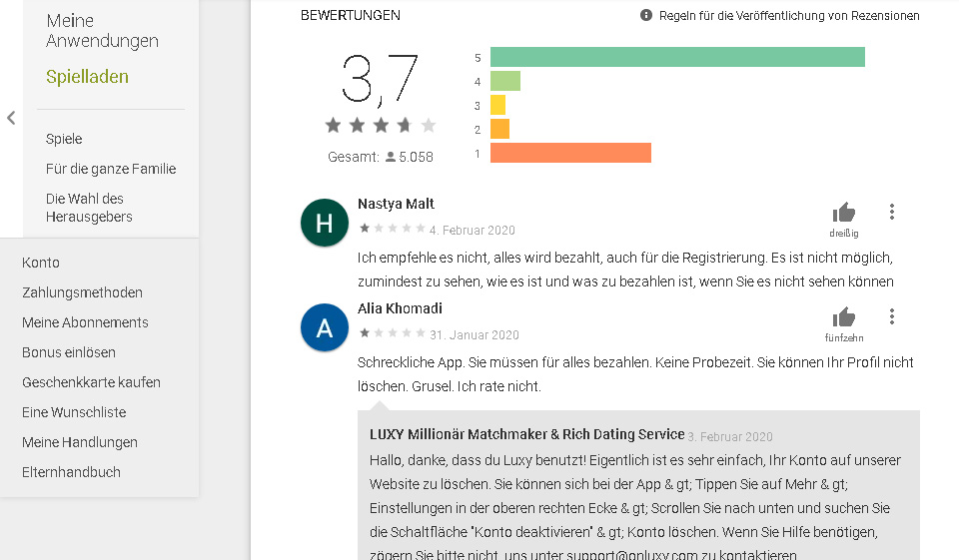The width and height of the screenshot is (959, 560).
Task: Click the orange 1-star rating bar
Action: click(570, 153)
